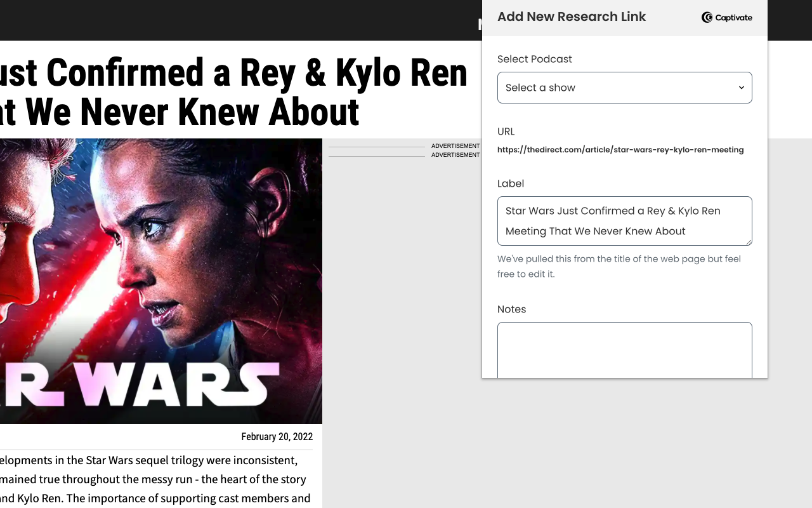Screen dimensions: 812x508
Task: Click the 'Select Podcast' field label
Action: click(x=535, y=59)
